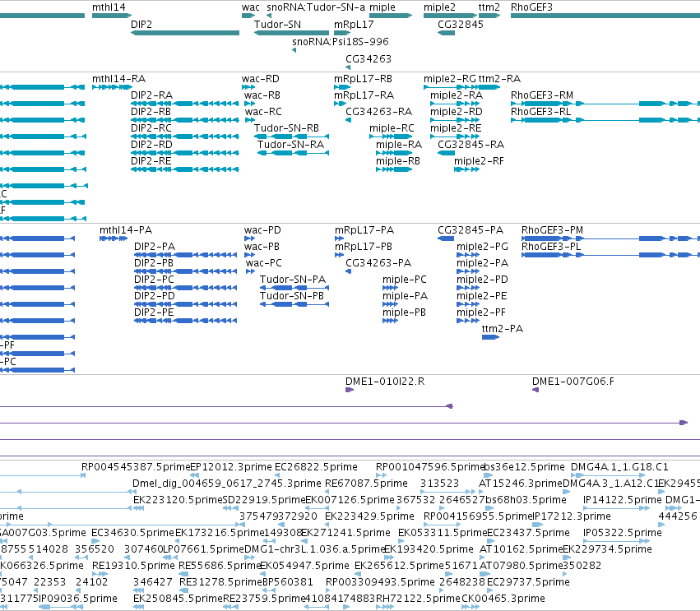Select transcript DIP2-RC label

click(151, 128)
